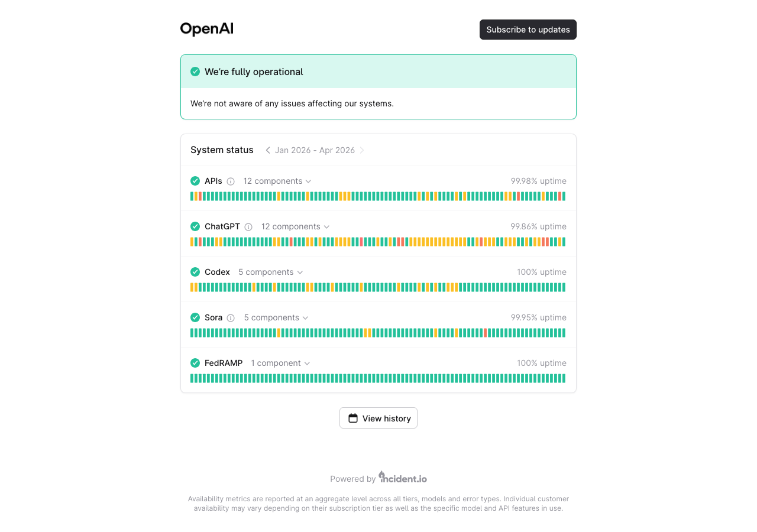The height and width of the screenshot is (532, 757).
Task: Click the Subscribe to updates button
Action: [x=528, y=29]
